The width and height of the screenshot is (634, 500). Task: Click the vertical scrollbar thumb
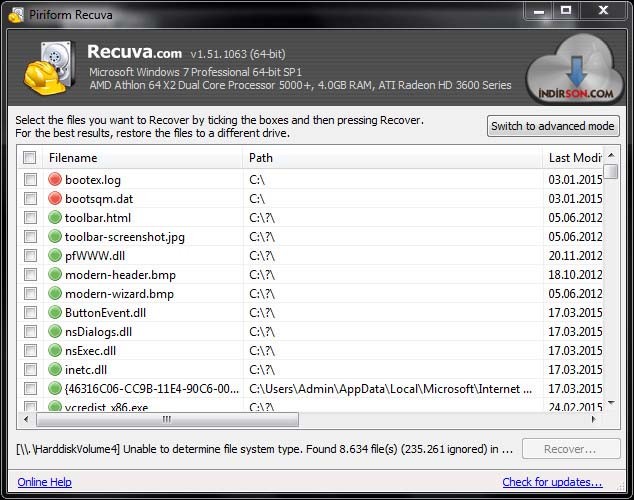point(612,171)
